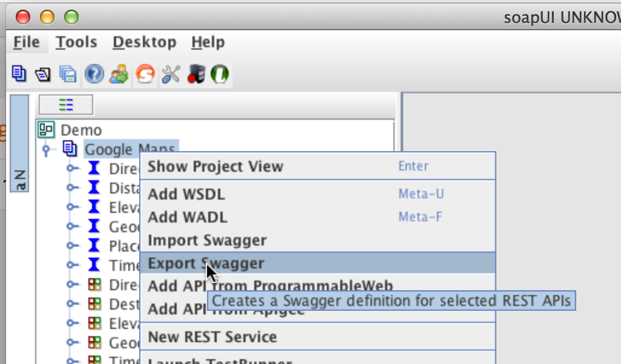Click the Demo workspace label
Viewport: 621px width, 364px height.
pos(81,130)
